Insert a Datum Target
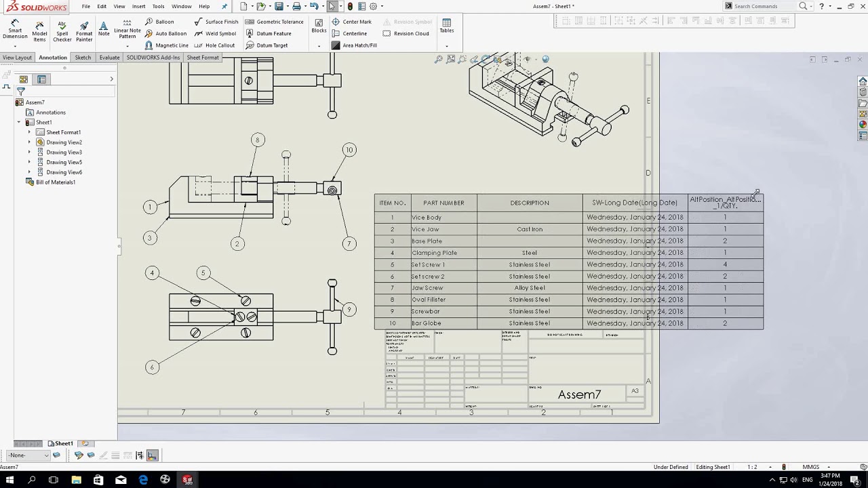This screenshot has width=868, height=488. (x=267, y=45)
